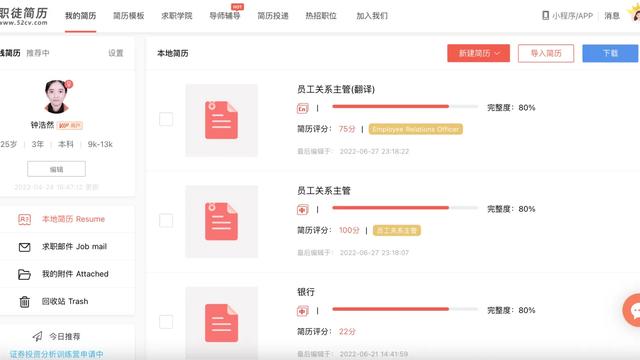Click the phone icon beside 小程序/APP
The height and width of the screenshot is (360, 640).
point(545,16)
